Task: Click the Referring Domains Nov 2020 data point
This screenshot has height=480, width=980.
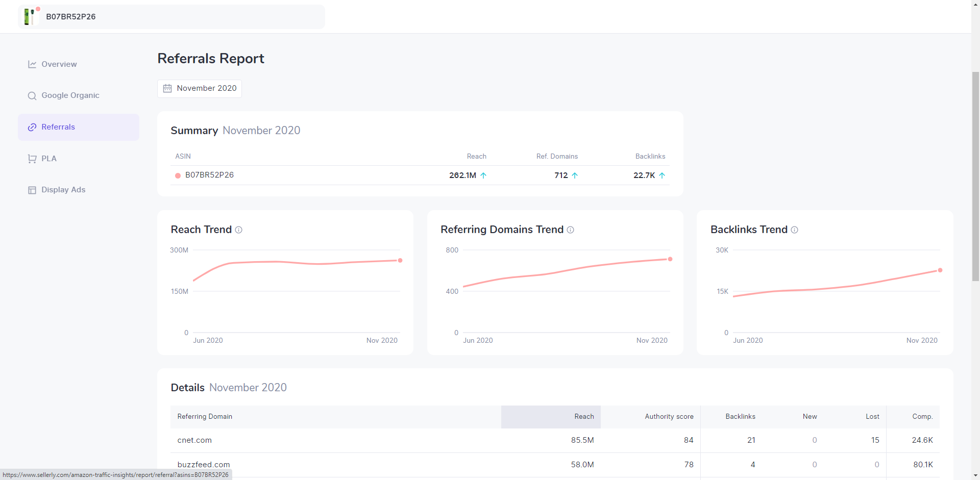Action: 670,259
